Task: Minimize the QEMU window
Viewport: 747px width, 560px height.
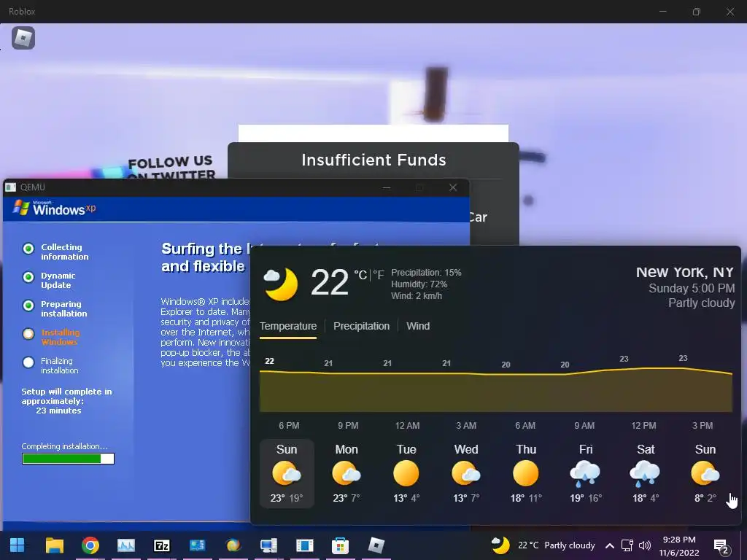Action: [387, 187]
